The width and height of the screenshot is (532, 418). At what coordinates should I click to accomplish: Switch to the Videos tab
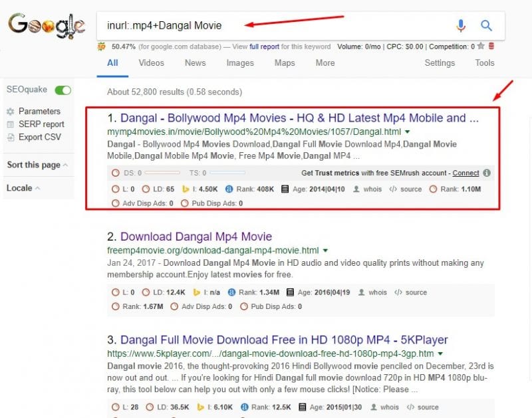[x=152, y=62]
